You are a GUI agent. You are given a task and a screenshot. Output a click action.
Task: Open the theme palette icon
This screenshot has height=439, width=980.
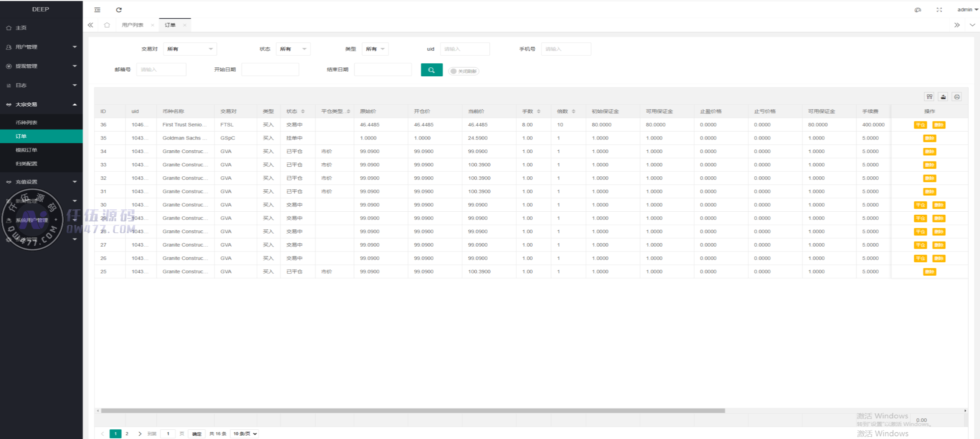click(x=917, y=10)
